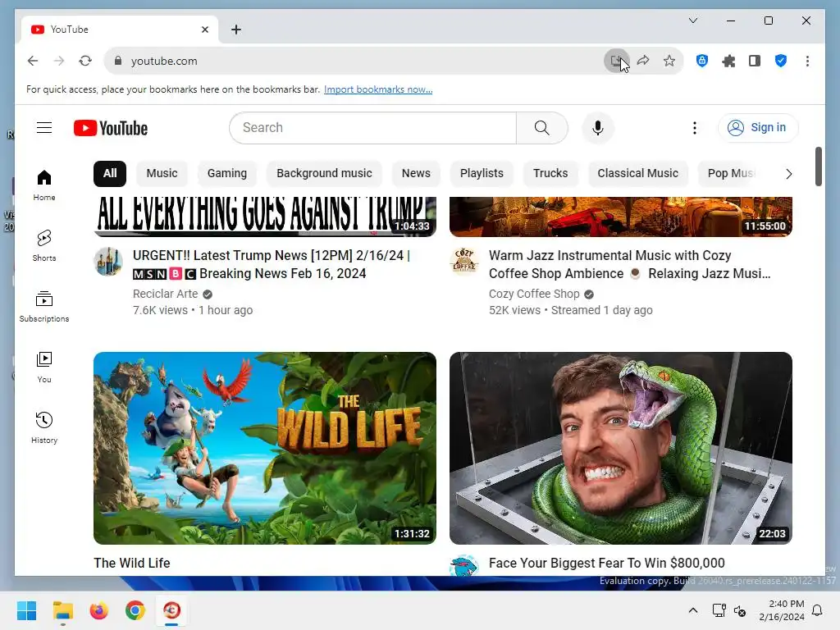The width and height of the screenshot is (840, 630).
Task: Show hidden system tray icons
Action: pos(692,610)
